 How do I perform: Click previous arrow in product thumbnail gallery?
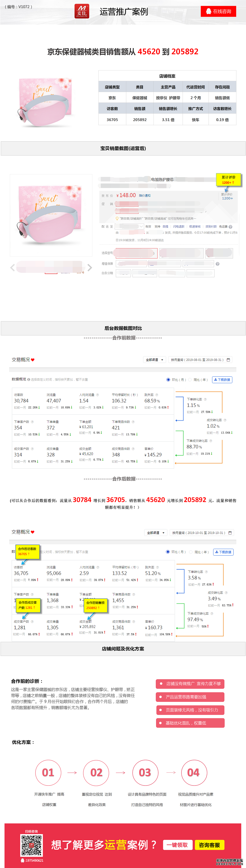[13, 268]
